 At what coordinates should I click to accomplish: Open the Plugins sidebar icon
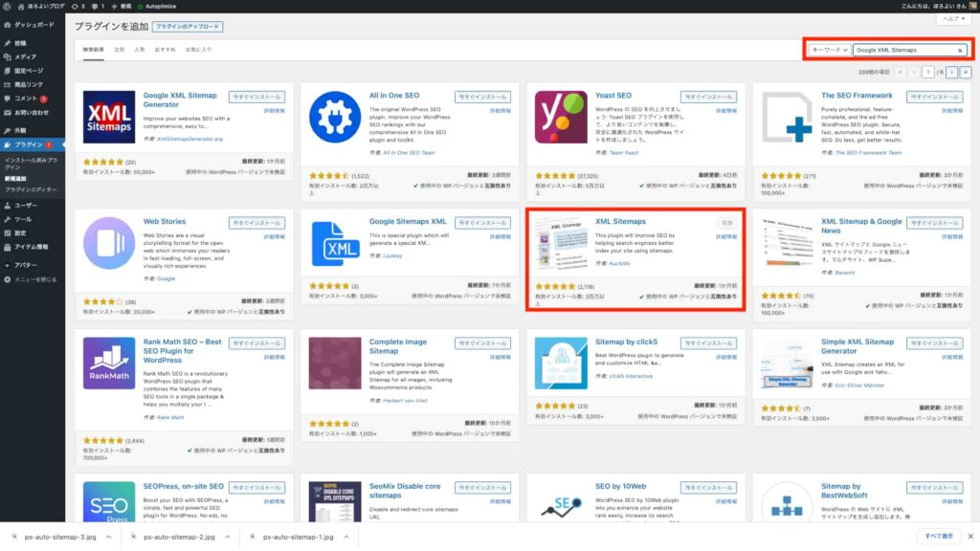[x=7, y=145]
